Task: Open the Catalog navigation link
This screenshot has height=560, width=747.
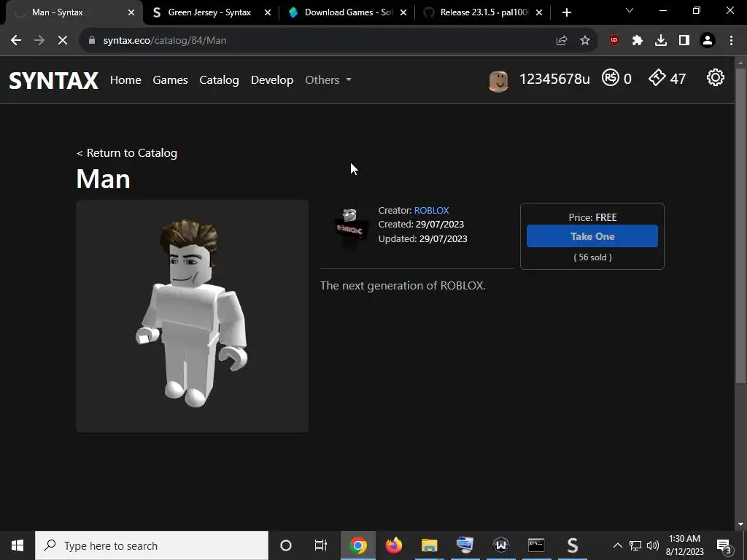Action: (x=219, y=80)
